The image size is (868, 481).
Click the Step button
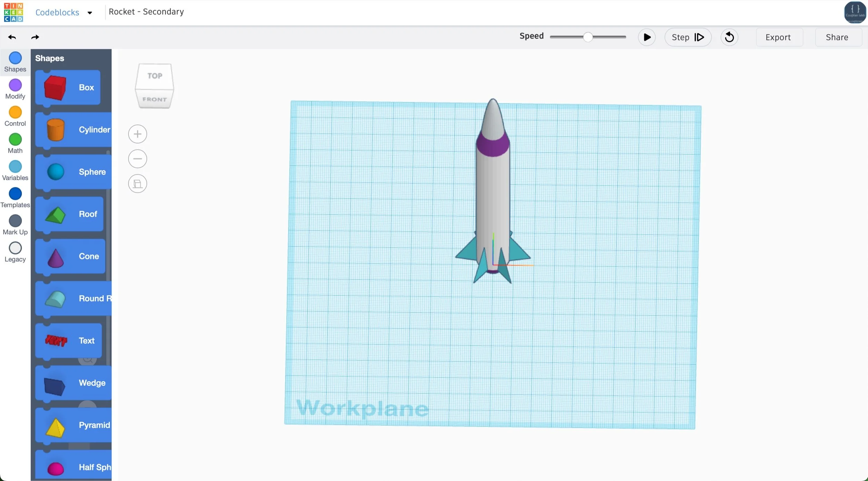tap(687, 37)
